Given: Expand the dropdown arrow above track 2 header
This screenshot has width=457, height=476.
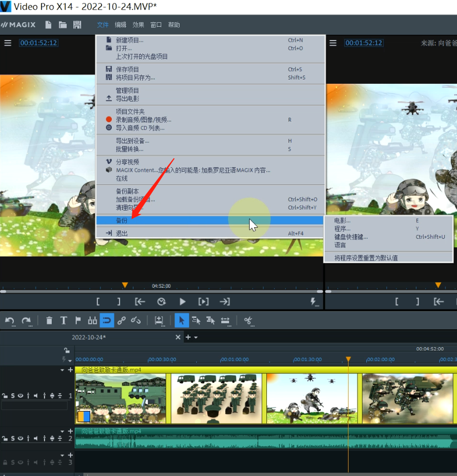Looking at the screenshot, I should 62,431.
